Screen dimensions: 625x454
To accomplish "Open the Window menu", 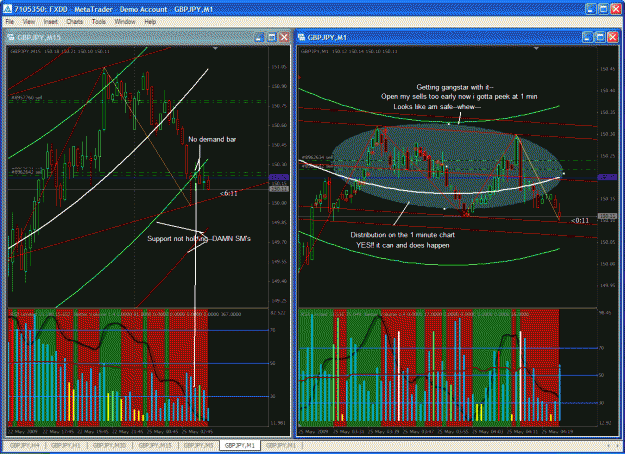I will pyautogui.click(x=125, y=22).
